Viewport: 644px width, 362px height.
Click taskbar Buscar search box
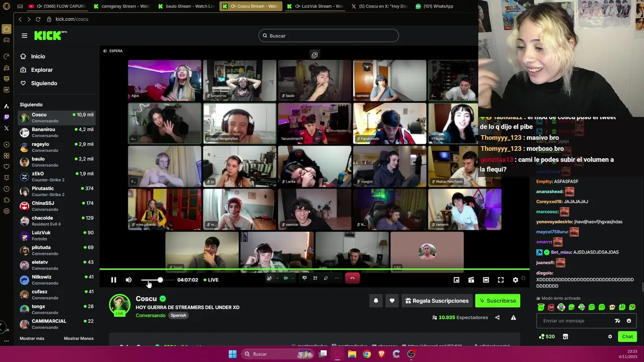tap(277, 354)
